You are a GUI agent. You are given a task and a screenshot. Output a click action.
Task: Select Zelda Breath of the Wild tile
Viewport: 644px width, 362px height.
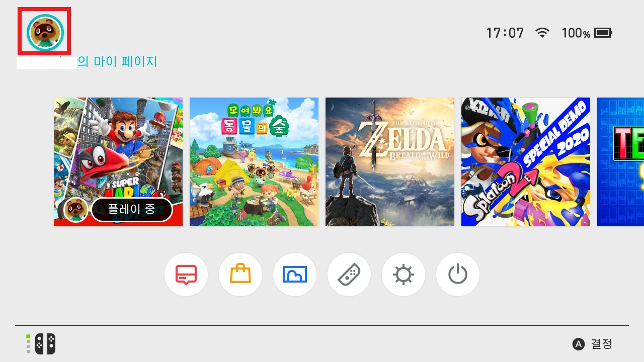[x=390, y=162]
